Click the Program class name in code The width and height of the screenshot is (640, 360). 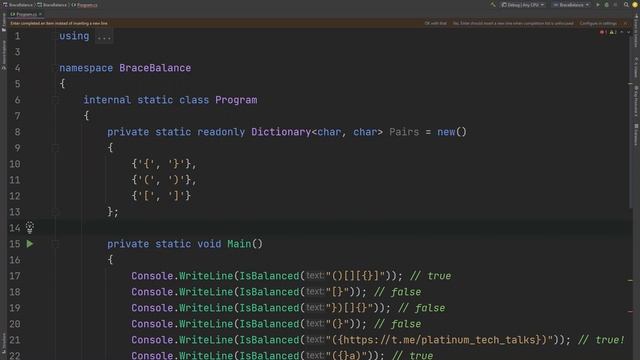pyautogui.click(x=236, y=100)
